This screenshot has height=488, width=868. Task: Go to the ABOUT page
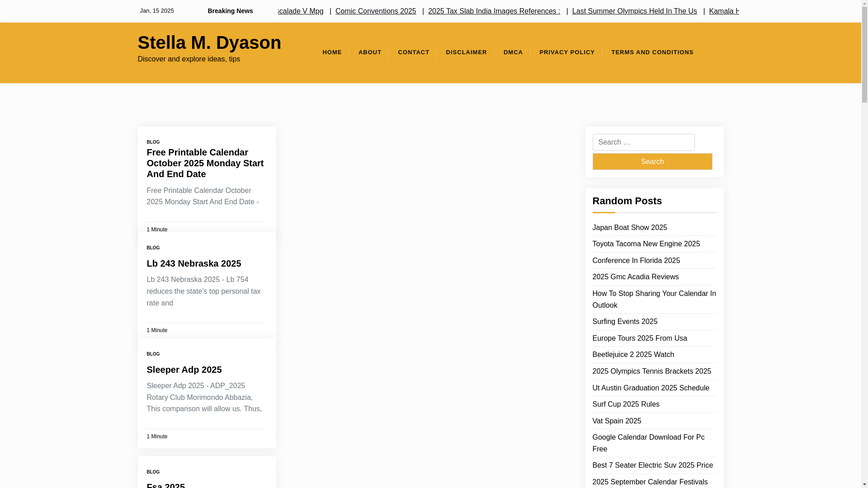(x=369, y=52)
